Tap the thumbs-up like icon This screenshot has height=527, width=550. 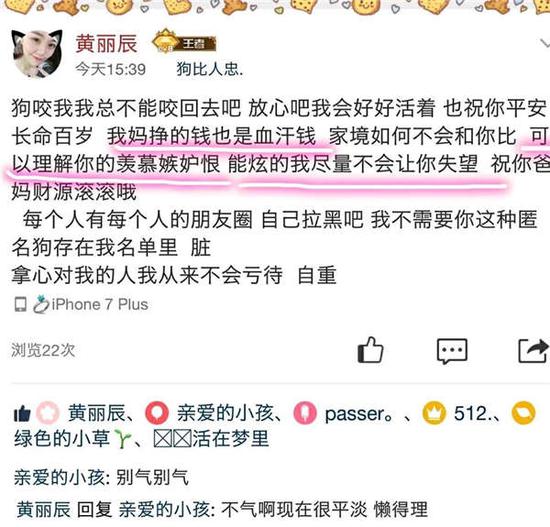[370, 350]
